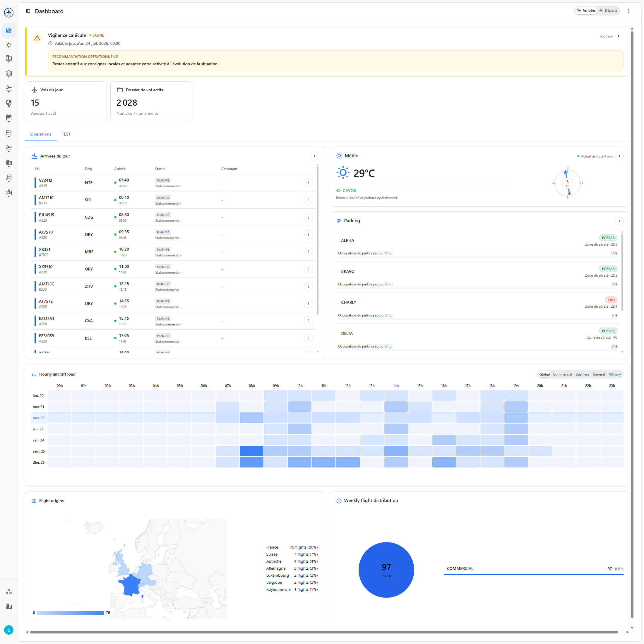Open the security shield icon in sidebar
The image size is (644, 644).
[9, 104]
